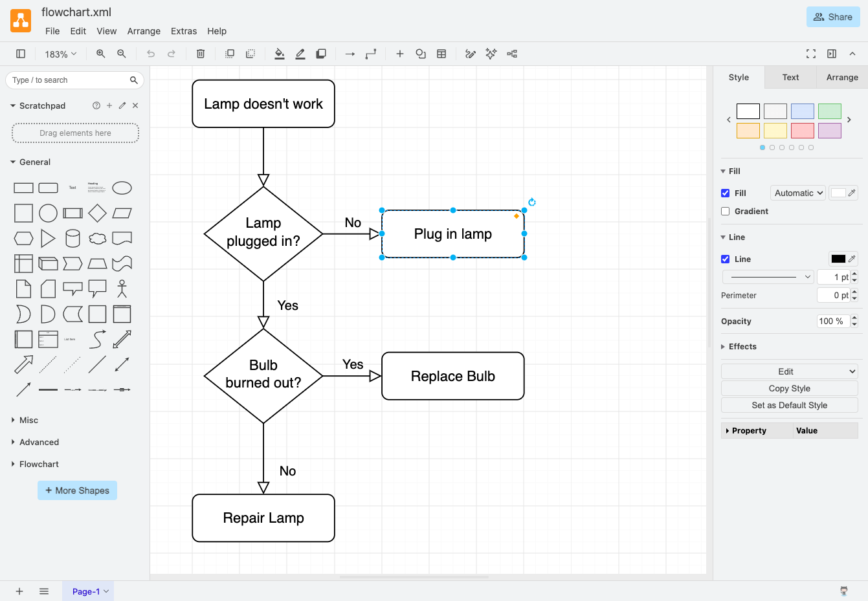Viewport: 868px width, 601px height.
Task: Add a new page with plus button
Action: [19, 591]
